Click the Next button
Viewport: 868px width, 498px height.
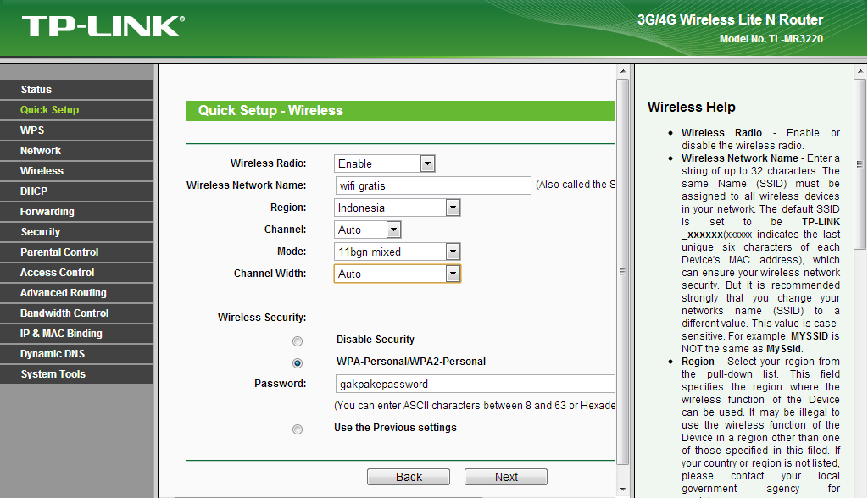tap(505, 476)
